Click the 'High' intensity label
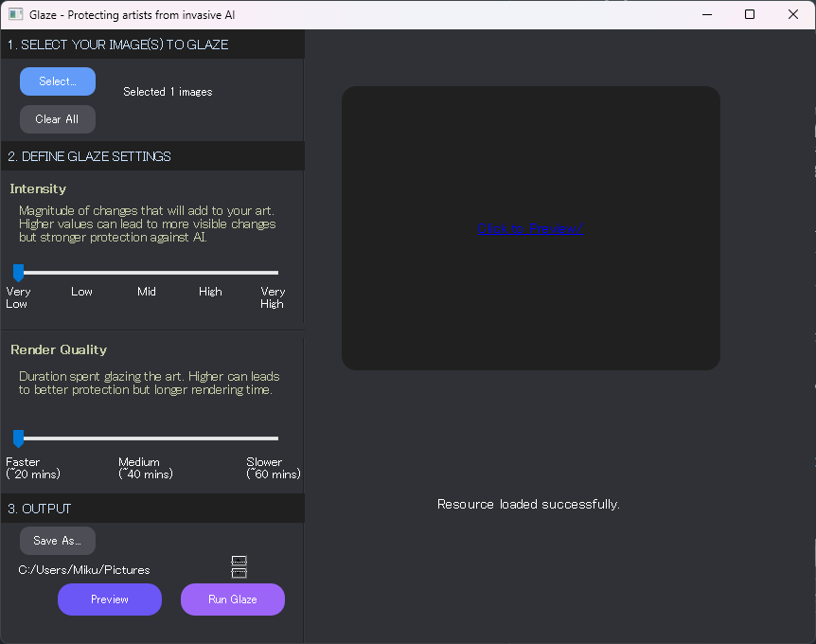 [x=210, y=292]
